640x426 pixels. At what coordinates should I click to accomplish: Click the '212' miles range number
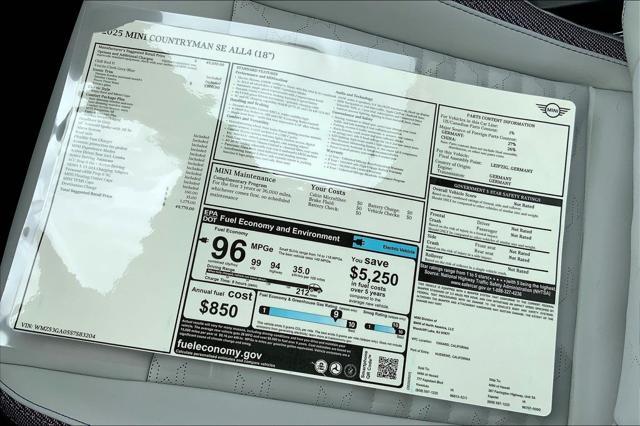tap(302, 292)
